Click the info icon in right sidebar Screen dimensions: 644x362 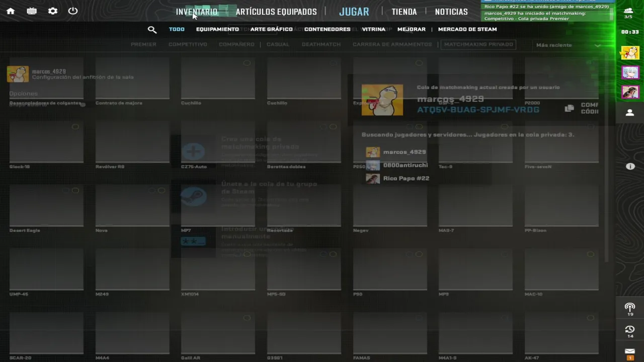(630, 166)
